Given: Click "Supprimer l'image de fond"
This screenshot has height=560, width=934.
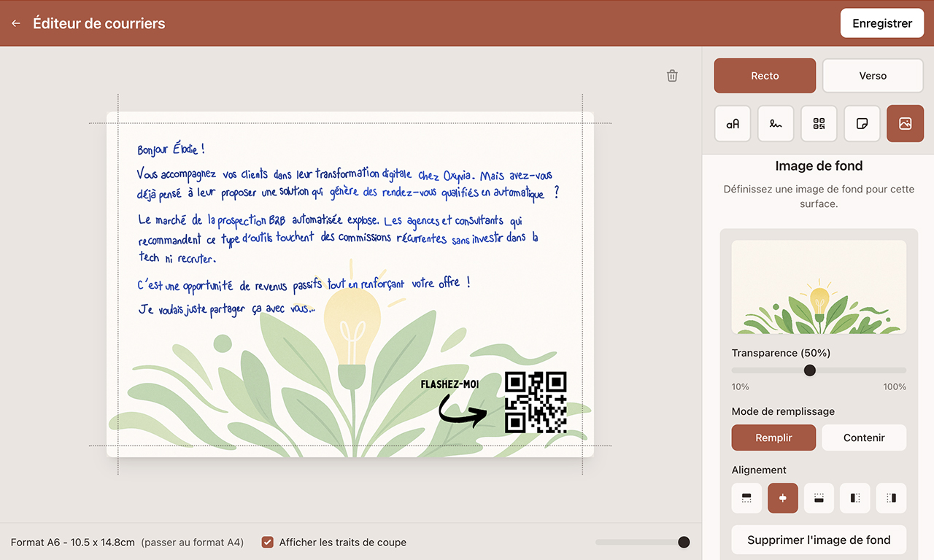Looking at the screenshot, I should (x=819, y=540).
